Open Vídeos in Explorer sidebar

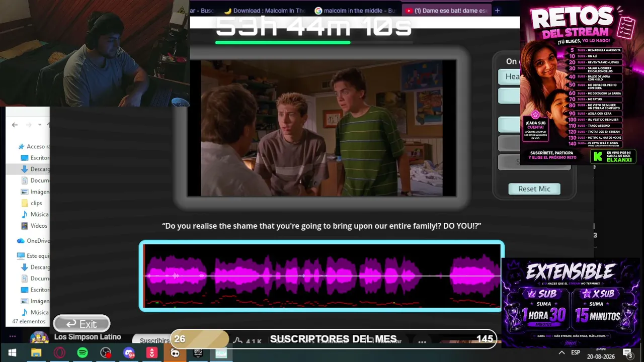pos(34,226)
